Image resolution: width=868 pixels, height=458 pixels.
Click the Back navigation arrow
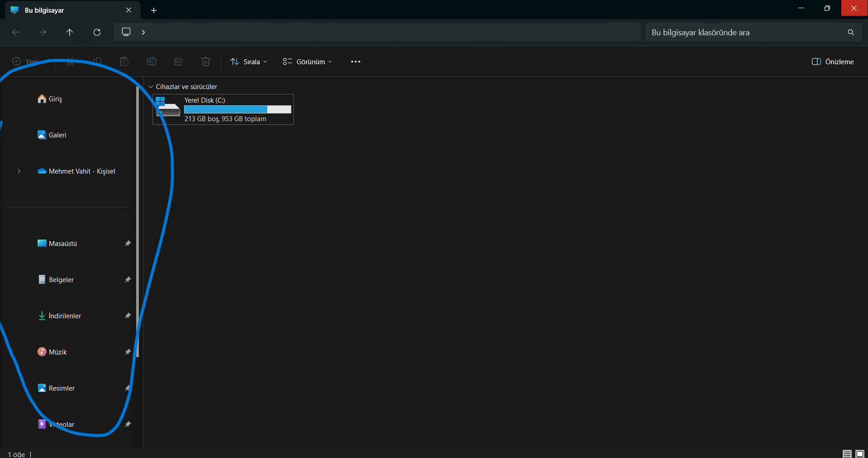16,32
